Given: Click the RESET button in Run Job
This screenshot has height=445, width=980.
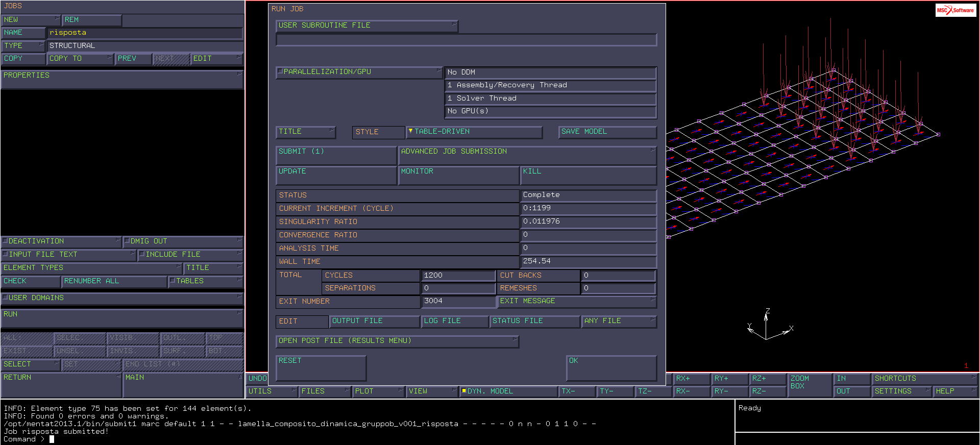Looking at the screenshot, I should [x=321, y=368].
